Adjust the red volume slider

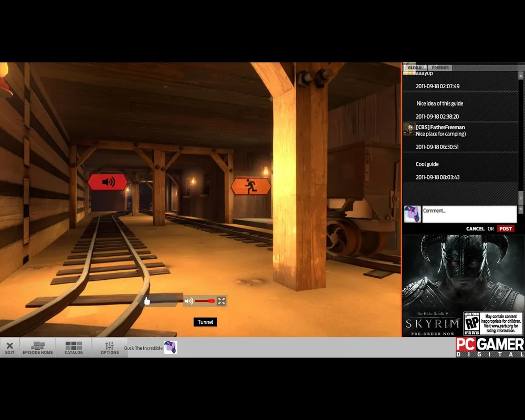(204, 301)
